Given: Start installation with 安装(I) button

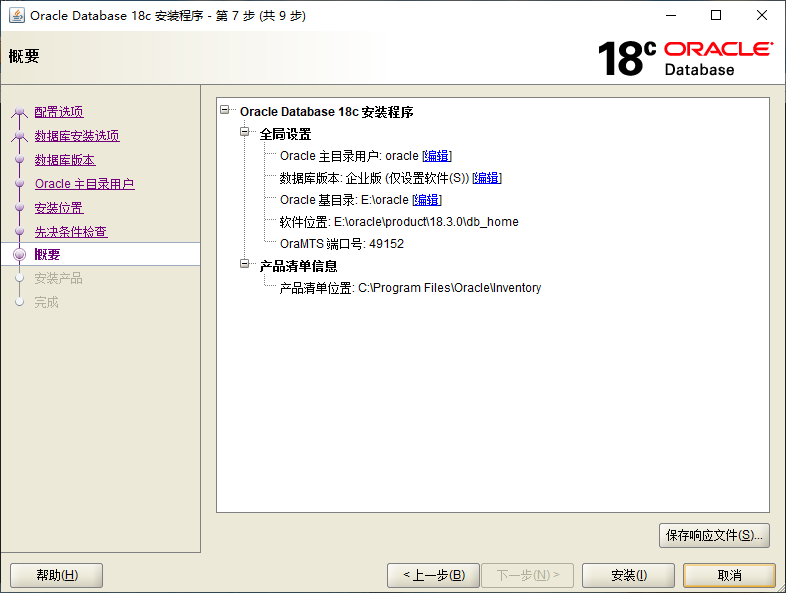Looking at the screenshot, I should 629,575.
